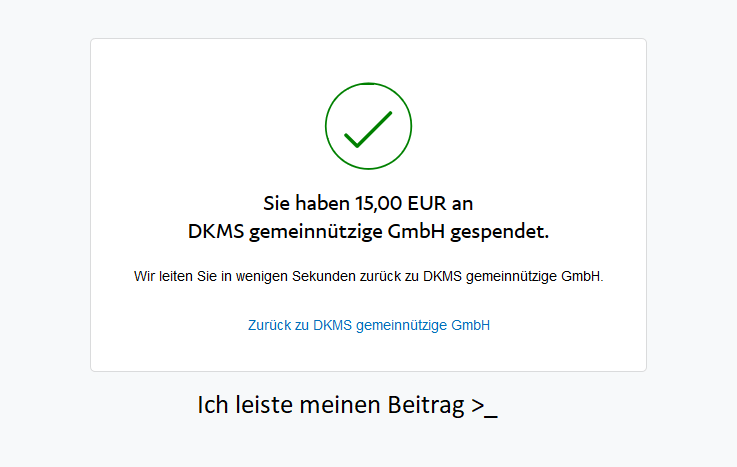Click the >_ prompt symbol after Beitrag
Viewport: 737px width, 467px height.
[484, 407]
